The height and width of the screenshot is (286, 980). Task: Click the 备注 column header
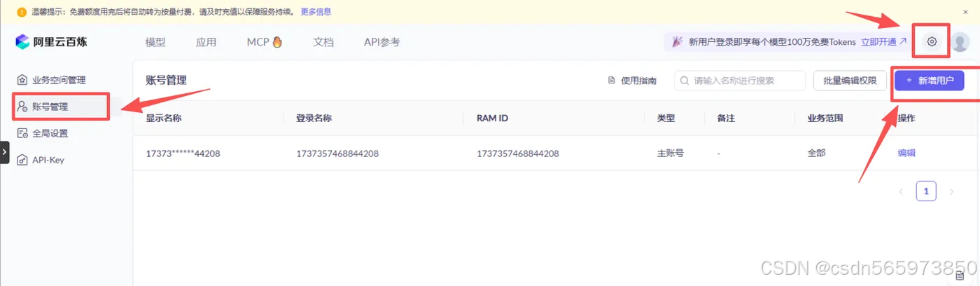[x=726, y=118]
